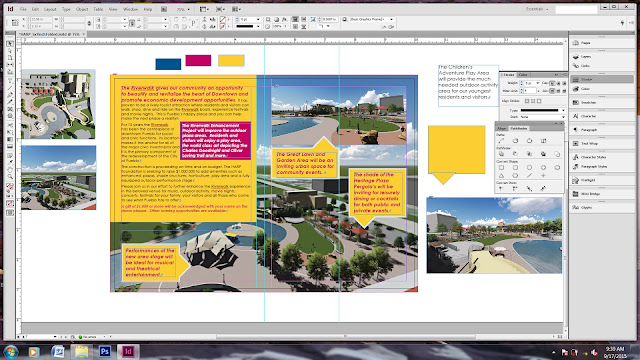Select the Rectangle Frame tool
This screenshot has height=360, width=640.
point(10,109)
